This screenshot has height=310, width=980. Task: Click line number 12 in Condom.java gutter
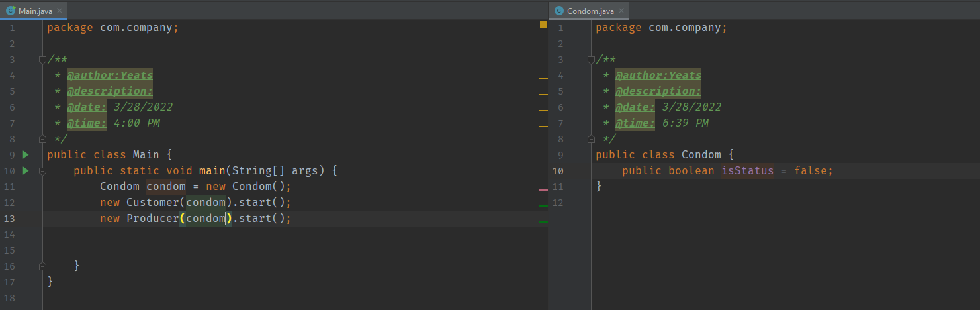(x=558, y=203)
